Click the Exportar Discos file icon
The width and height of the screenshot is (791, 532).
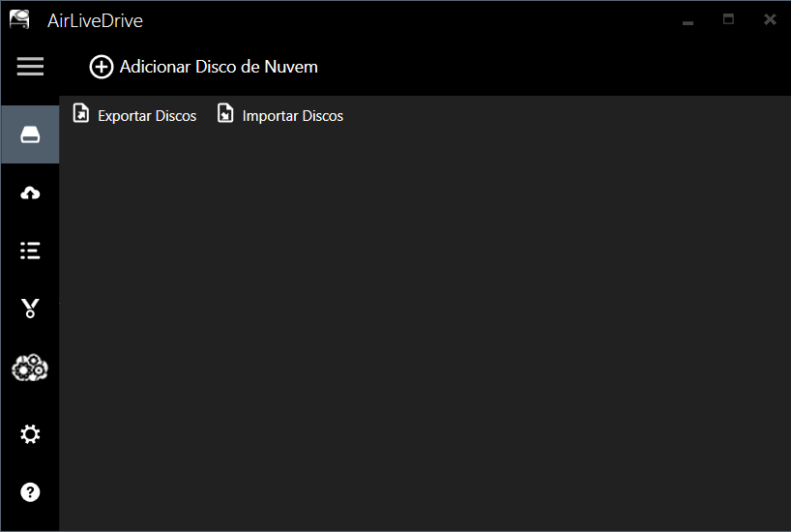click(x=81, y=114)
